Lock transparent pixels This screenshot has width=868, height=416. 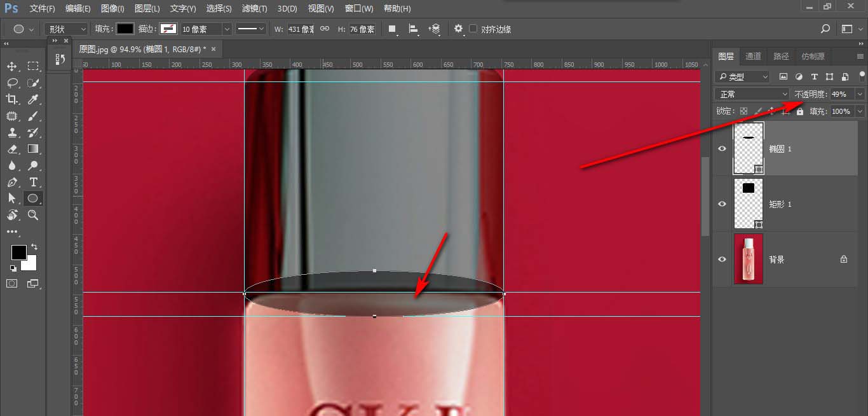coord(743,111)
